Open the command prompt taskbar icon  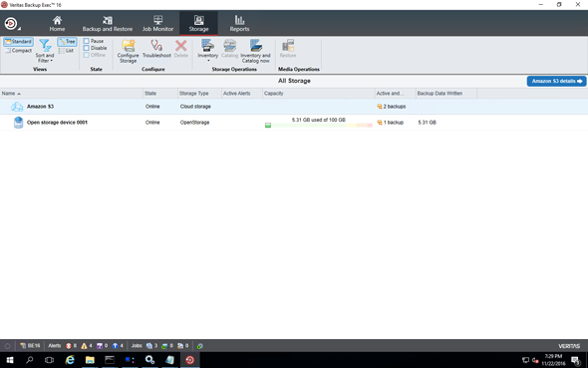coord(110,360)
